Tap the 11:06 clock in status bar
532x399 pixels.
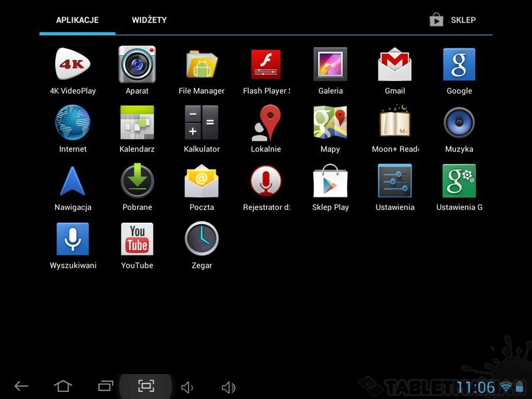475,387
